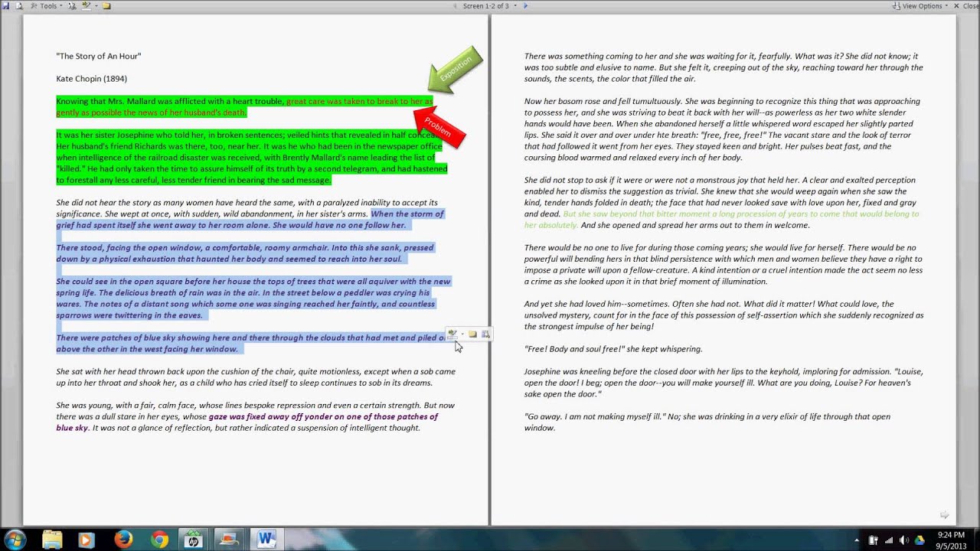
Task: Show hidden system tray icons
Action: point(857,540)
